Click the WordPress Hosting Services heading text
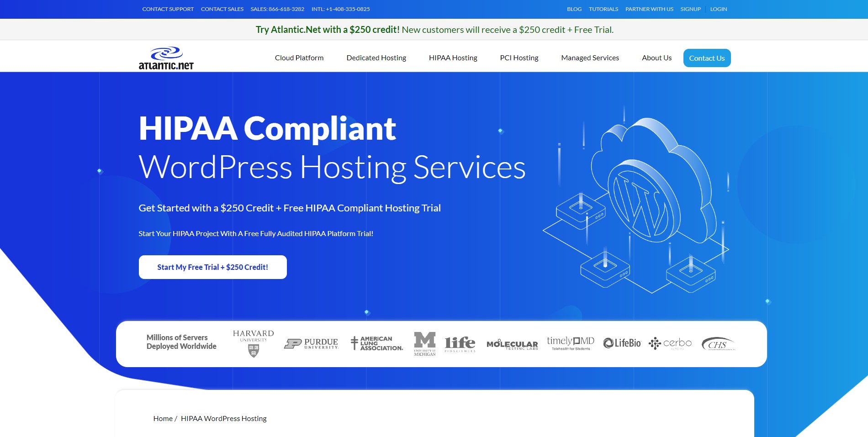 click(332, 168)
